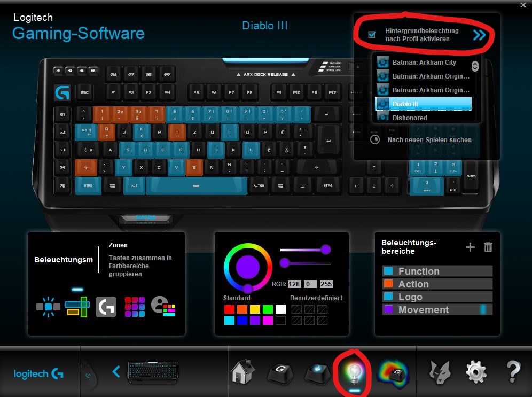This screenshot has width=532, height=397.
Task: Click the ALT key on keyboard image
Action: 135,185
